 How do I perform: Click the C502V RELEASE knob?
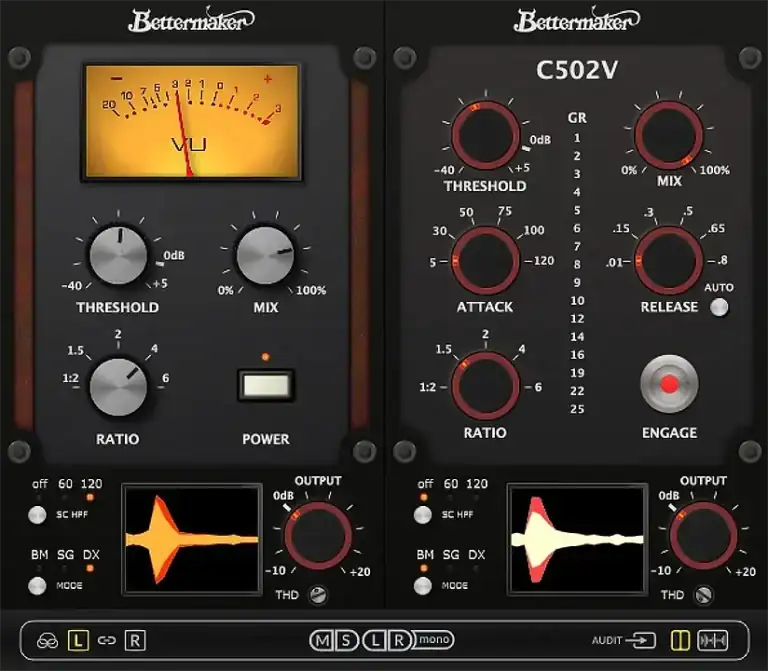tap(669, 261)
